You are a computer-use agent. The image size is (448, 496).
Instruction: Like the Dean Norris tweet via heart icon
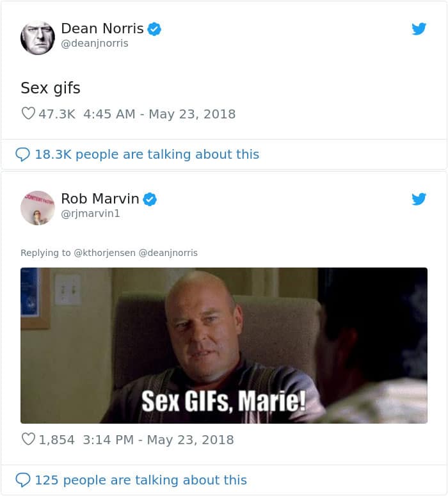coord(28,114)
